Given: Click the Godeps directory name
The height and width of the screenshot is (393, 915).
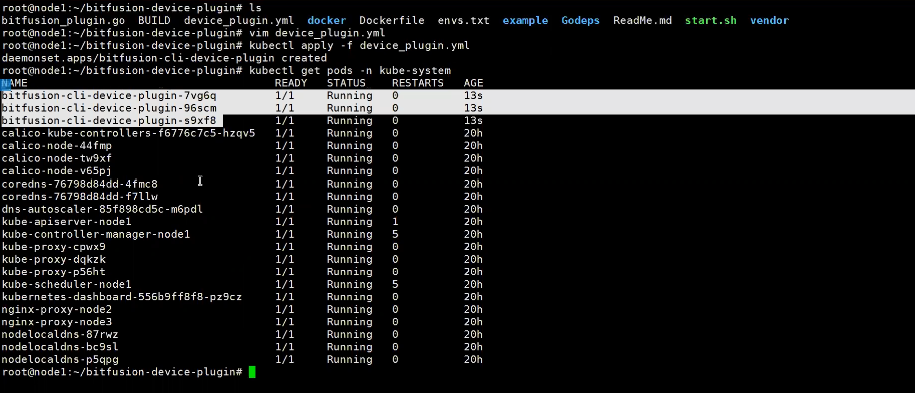Looking at the screenshot, I should 581,20.
